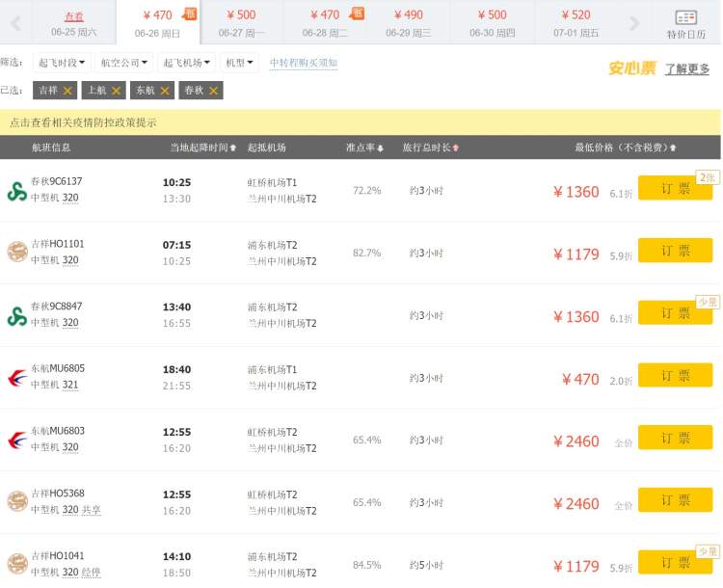Open the 特价日历 calendar icon
Viewport: 723px width, 588px height.
coord(685,17)
